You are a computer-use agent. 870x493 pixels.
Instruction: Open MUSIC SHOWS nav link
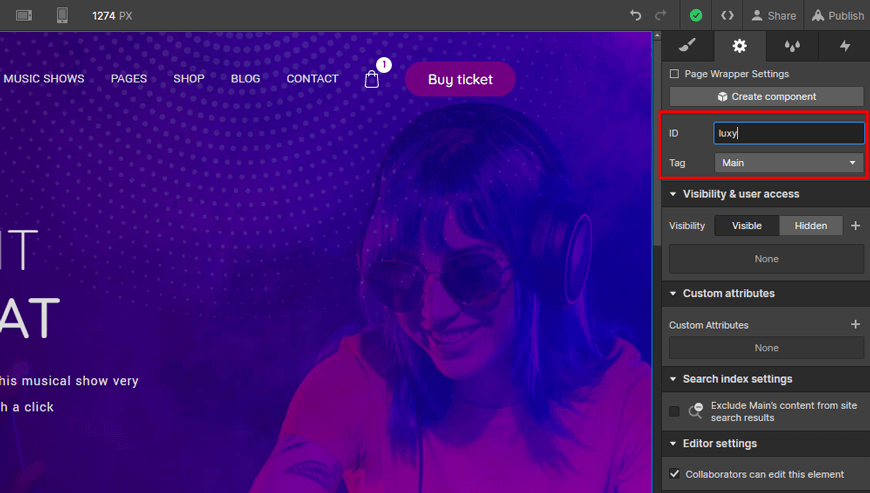[x=44, y=79]
